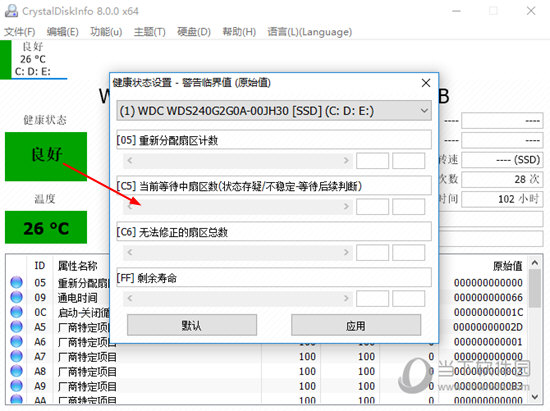Click the blue status orb for attribute 09
Image resolution: width=550 pixels, height=411 pixels.
[16, 297]
